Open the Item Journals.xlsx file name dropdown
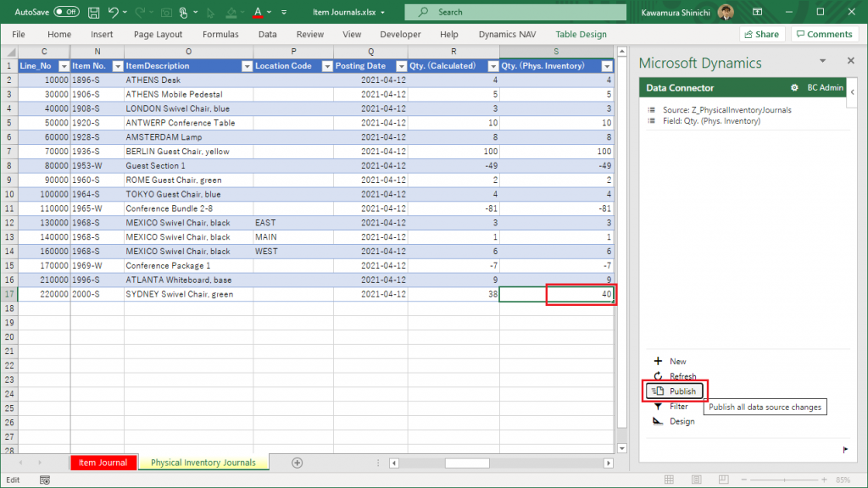This screenshot has height=488, width=868. [382, 12]
